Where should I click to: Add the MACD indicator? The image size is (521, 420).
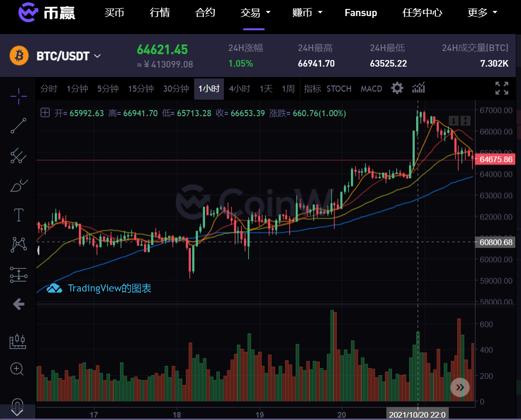tap(371, 89)
